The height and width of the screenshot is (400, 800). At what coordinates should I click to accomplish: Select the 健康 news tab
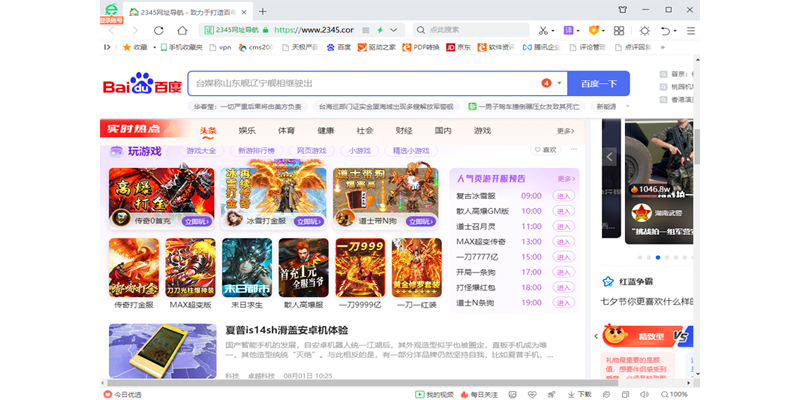(326, 131)
